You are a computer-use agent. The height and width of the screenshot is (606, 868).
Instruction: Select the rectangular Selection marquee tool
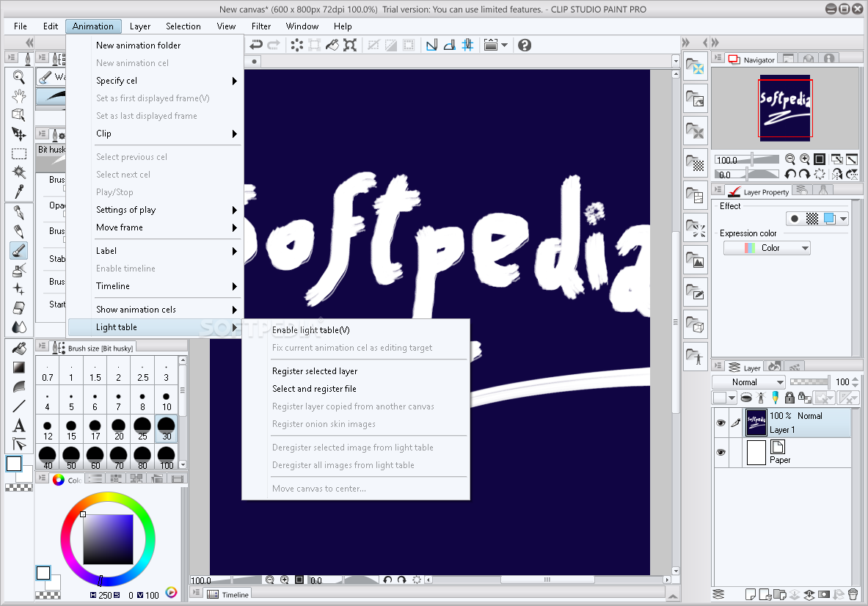pyautogui.click(x=18, y=153)
